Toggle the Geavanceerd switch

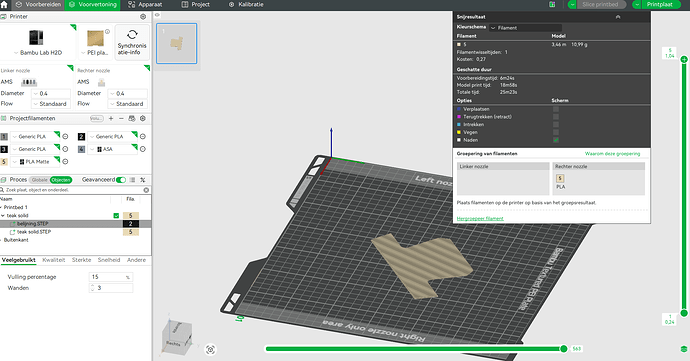point(121,180)
